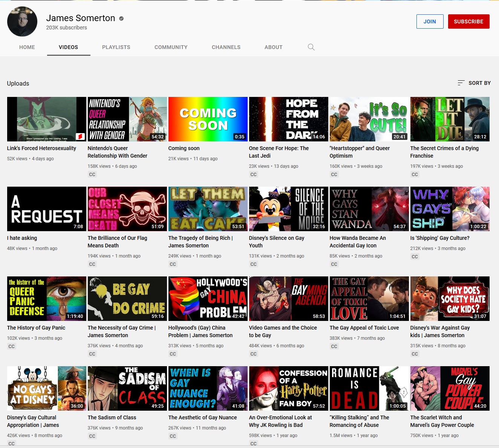Click the CC badge under The History of Gay Panic

(11, 347)
